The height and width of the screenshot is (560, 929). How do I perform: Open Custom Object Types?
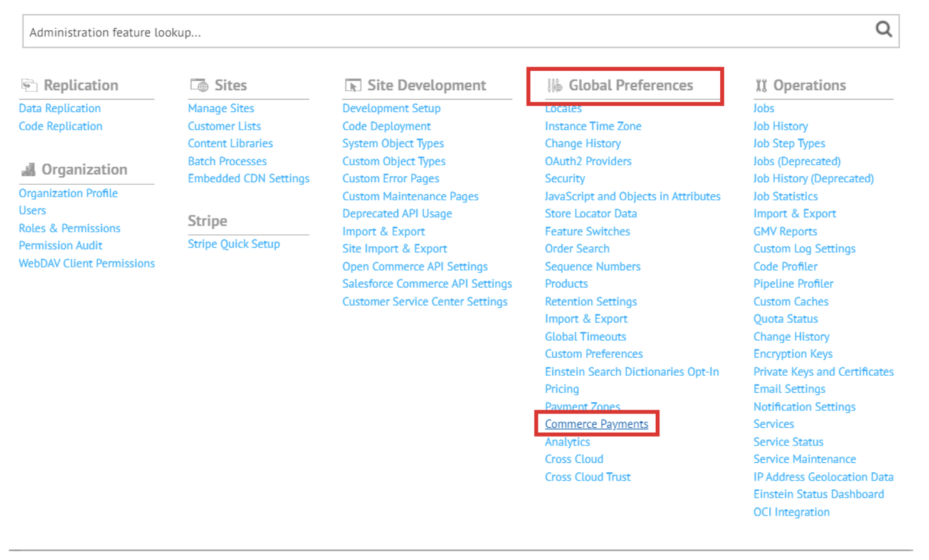[394, 161]
